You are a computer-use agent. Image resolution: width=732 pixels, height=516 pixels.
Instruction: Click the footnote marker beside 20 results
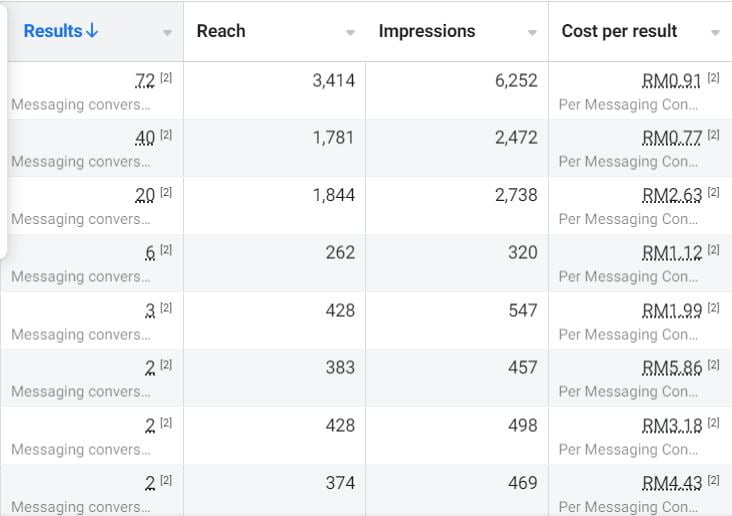pos(166,192)
